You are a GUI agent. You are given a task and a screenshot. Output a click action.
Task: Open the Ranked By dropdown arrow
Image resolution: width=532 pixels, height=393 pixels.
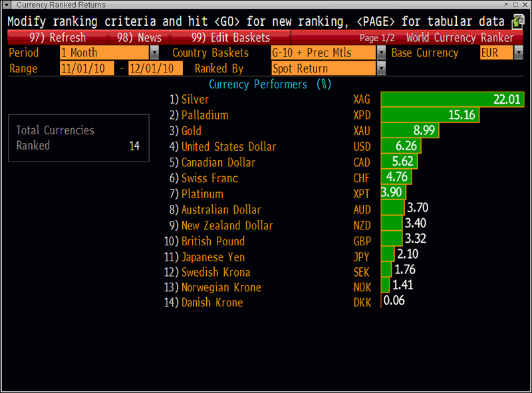[382, 68]
